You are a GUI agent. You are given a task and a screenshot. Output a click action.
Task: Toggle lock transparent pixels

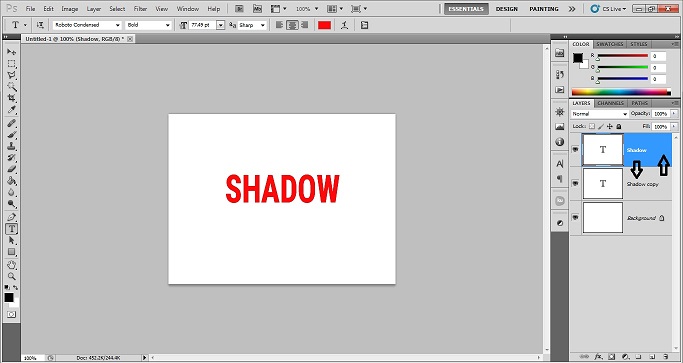(x=592, y=126)
